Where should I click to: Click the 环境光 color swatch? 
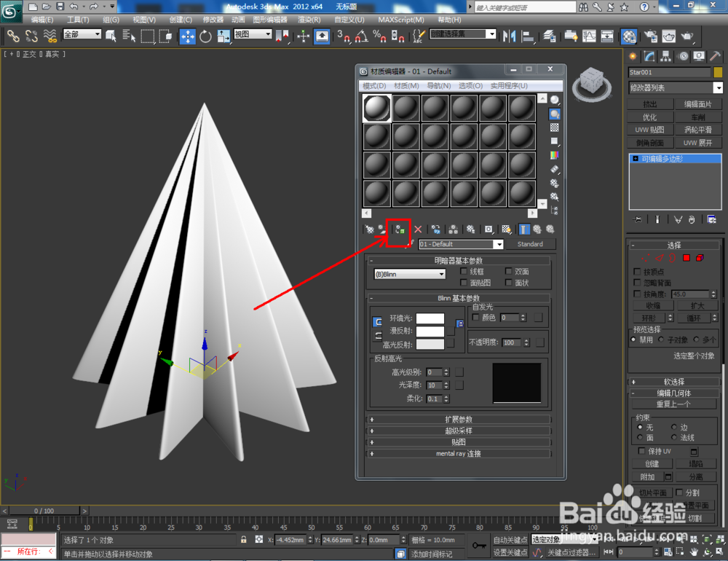[430, 318]
